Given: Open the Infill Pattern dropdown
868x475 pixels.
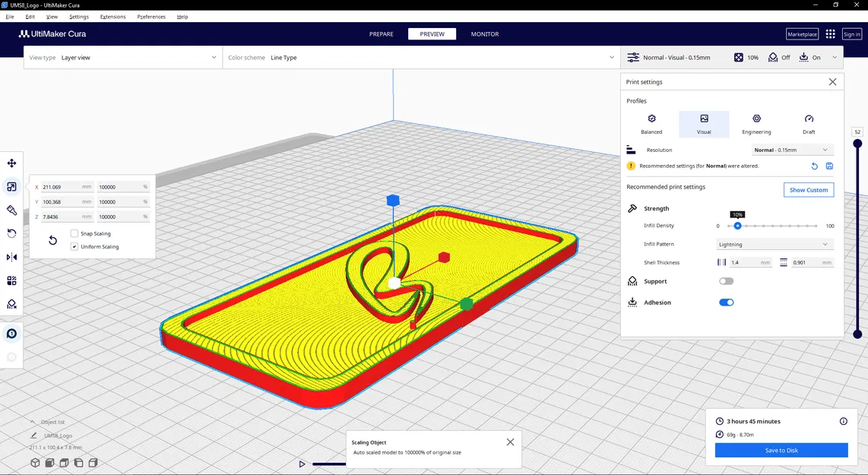Looking at the screenshot, I should coord(775,244).
